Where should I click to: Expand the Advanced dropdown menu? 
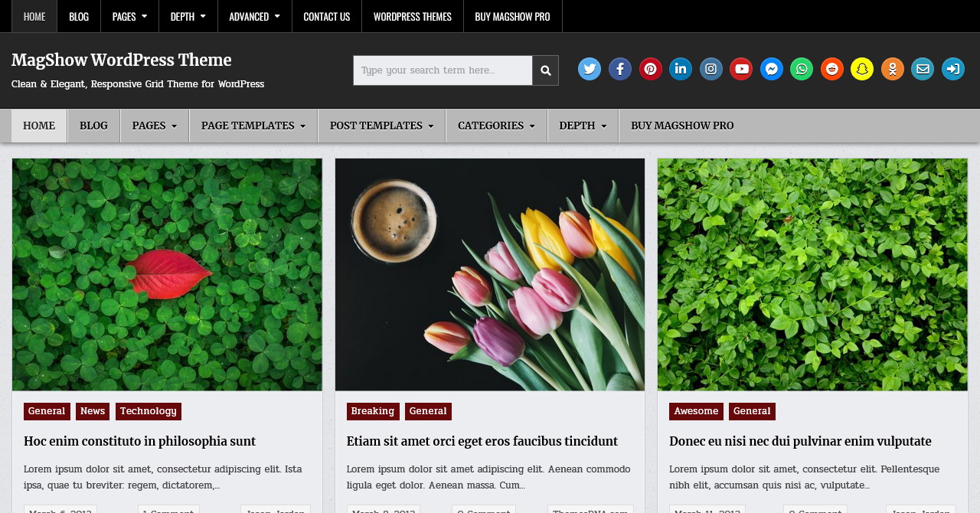pos(255,16)
